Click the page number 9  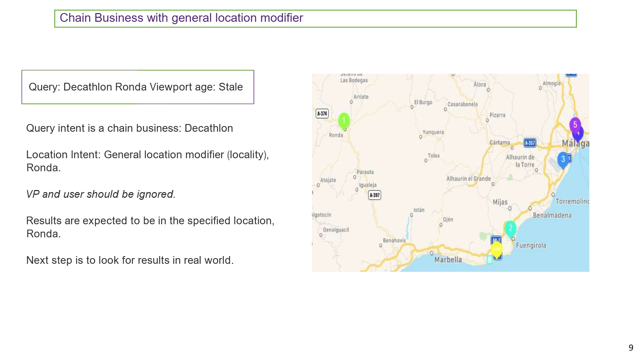(x=631, y=348)
